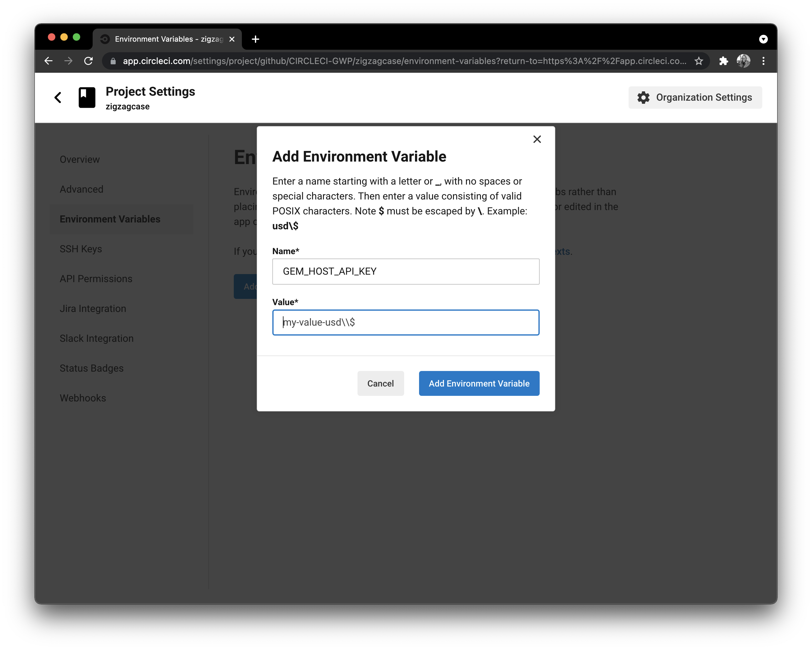Click the Name input containing GEM_HOST_API_KEY
812x650 pixels.
pos(406,271)
